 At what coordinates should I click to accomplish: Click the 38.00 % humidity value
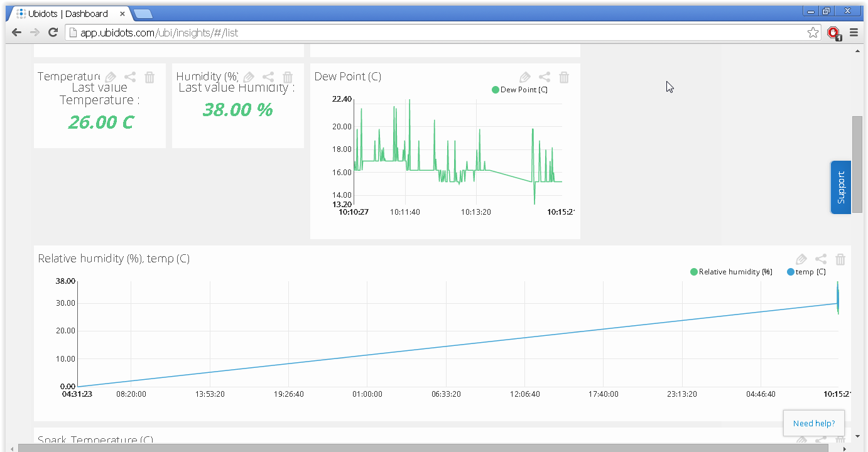(238, 110)
